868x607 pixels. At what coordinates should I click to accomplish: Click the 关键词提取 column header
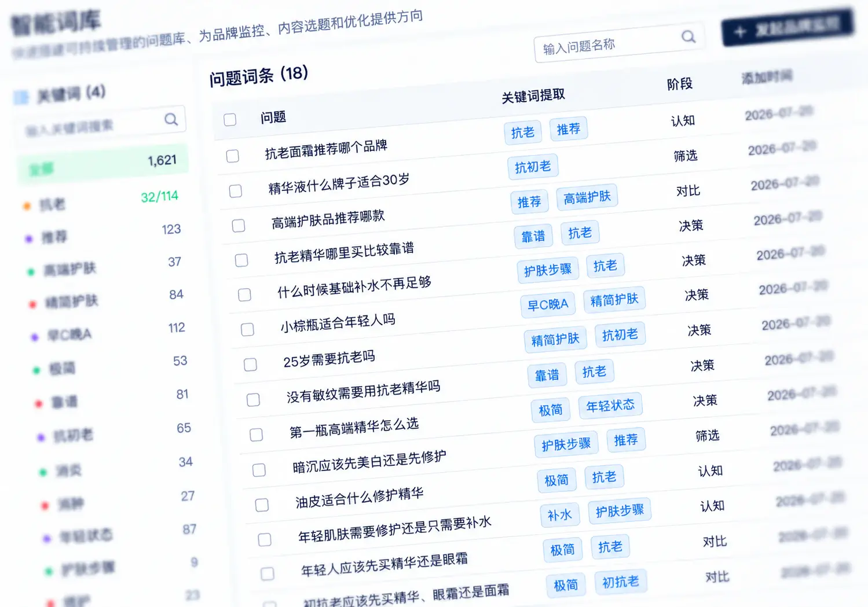tap(533, 96)
